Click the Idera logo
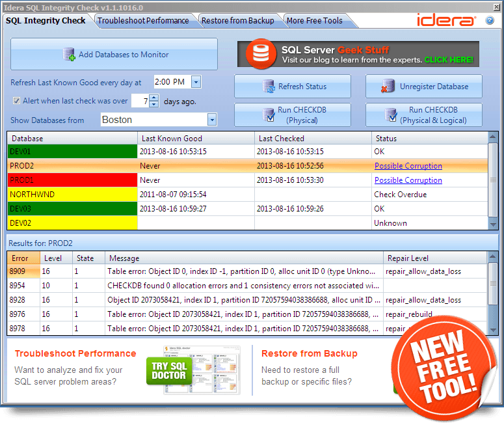The image size is (504, 423). 445,20
